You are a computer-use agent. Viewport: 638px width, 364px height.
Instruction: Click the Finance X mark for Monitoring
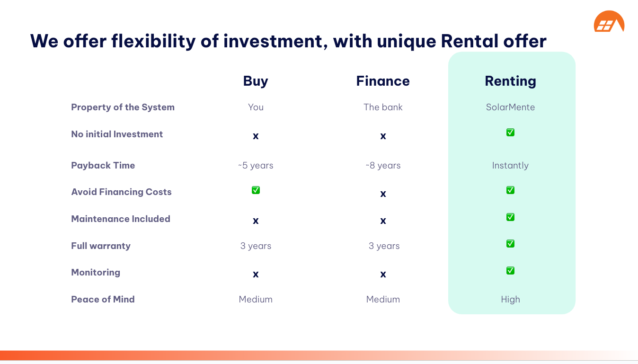[x=383, y=274]
